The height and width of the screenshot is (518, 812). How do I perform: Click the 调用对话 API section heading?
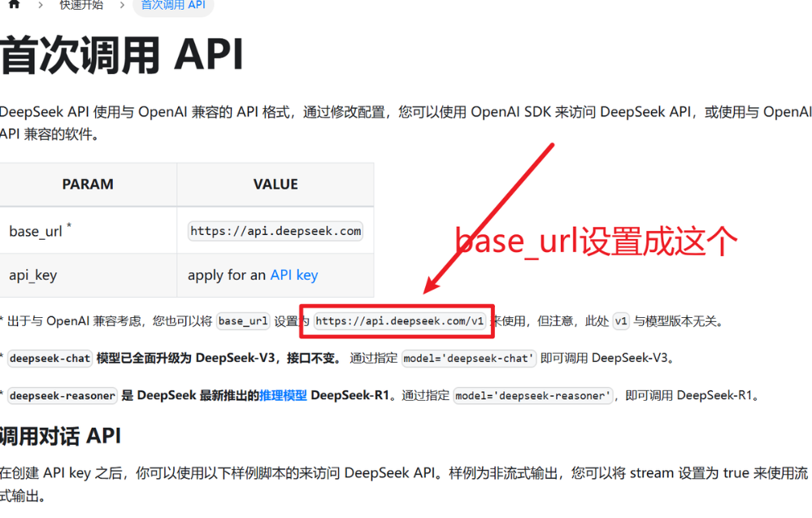pos(61,436)
